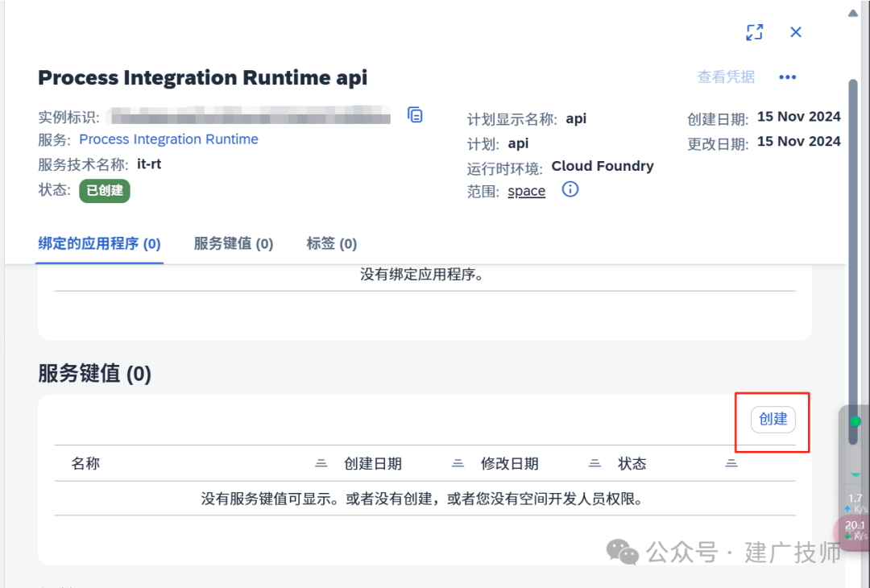Open column menu icon after 状态 header
Image resolution: width=870 pixels, height=588 pixels.
[x=731, y=463]
